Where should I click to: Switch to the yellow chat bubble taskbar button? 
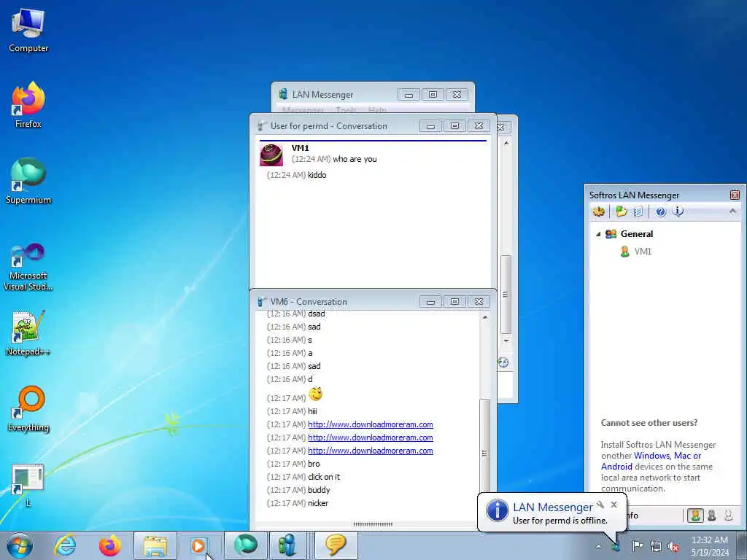click(336, 545)
